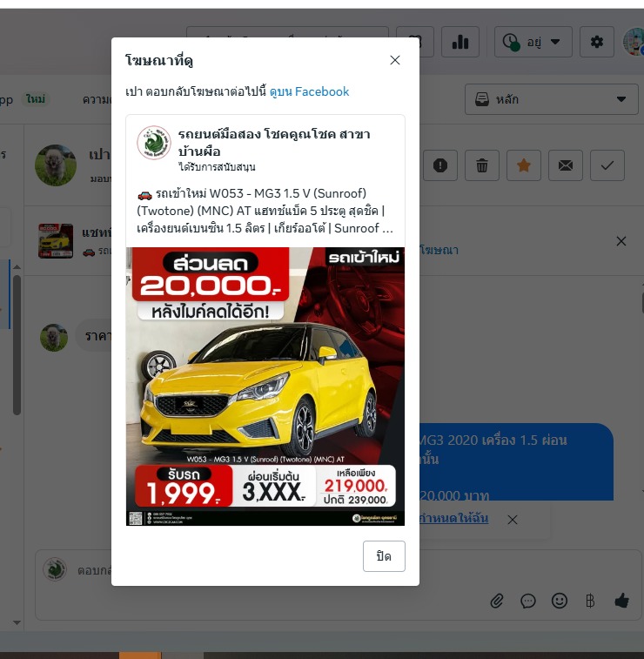The width and height of the screenshot is (644, 659).
Task: Open the emoji picker icon
Action: tap(559, 601)
